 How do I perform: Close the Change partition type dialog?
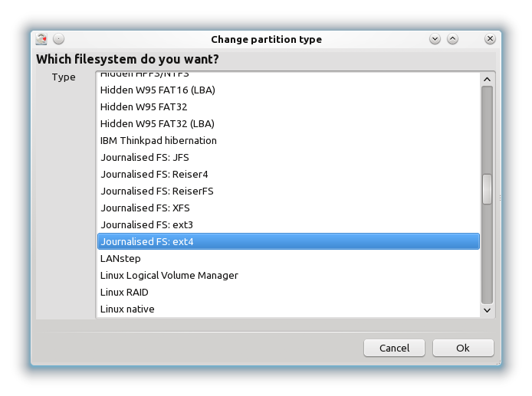coord(490,39)
